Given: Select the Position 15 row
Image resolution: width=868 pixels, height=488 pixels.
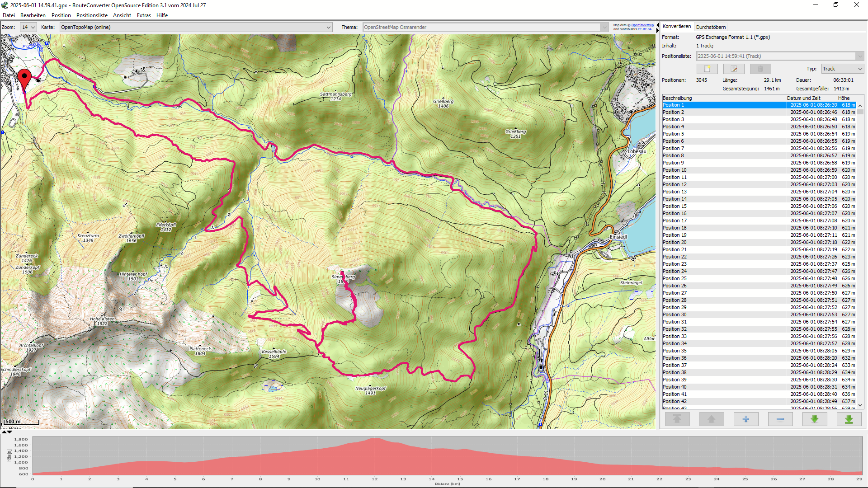Looking at the screenshot, I should coord(759,206).
